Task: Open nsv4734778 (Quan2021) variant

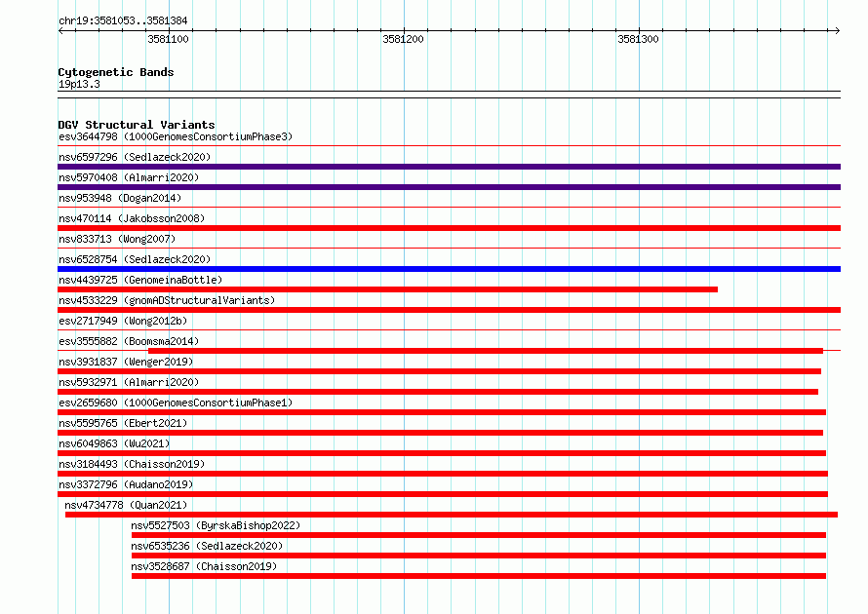Action: [126, 505]
